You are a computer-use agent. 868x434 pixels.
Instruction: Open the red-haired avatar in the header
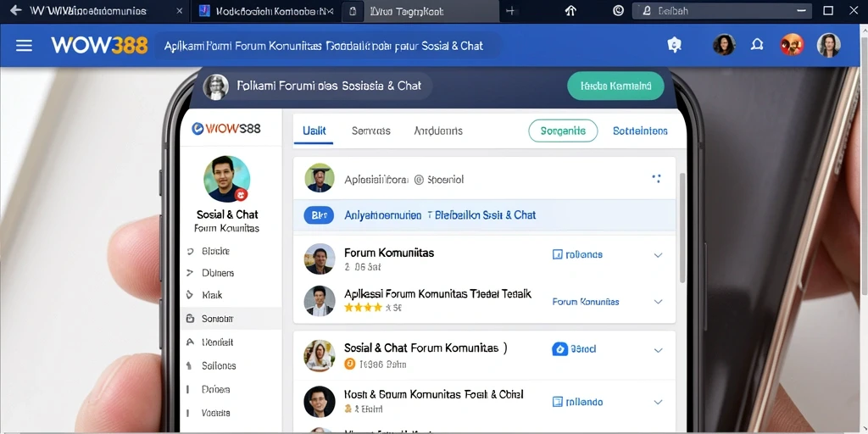coord(793,45)
